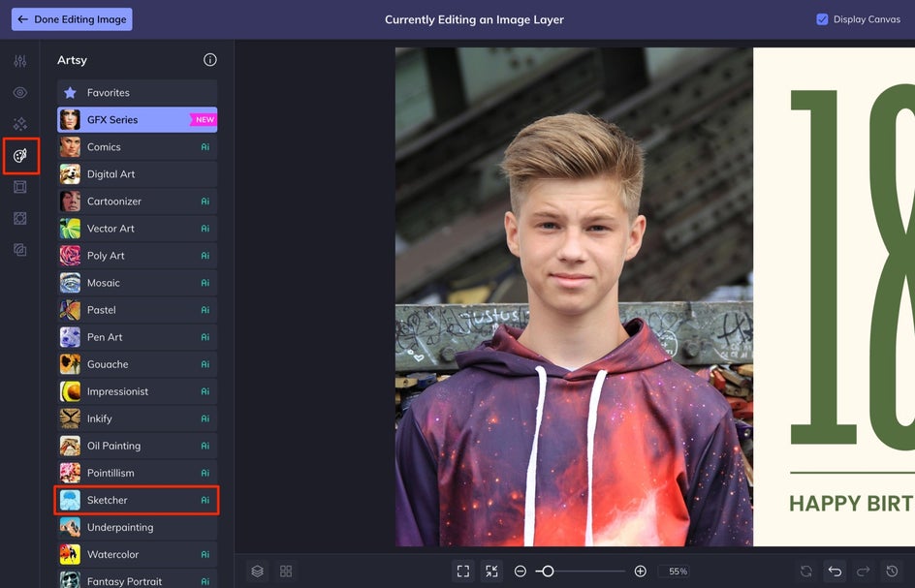Click the Cartoonizer thumbnail image
This screenshot has width=915, height=588.
70,201
